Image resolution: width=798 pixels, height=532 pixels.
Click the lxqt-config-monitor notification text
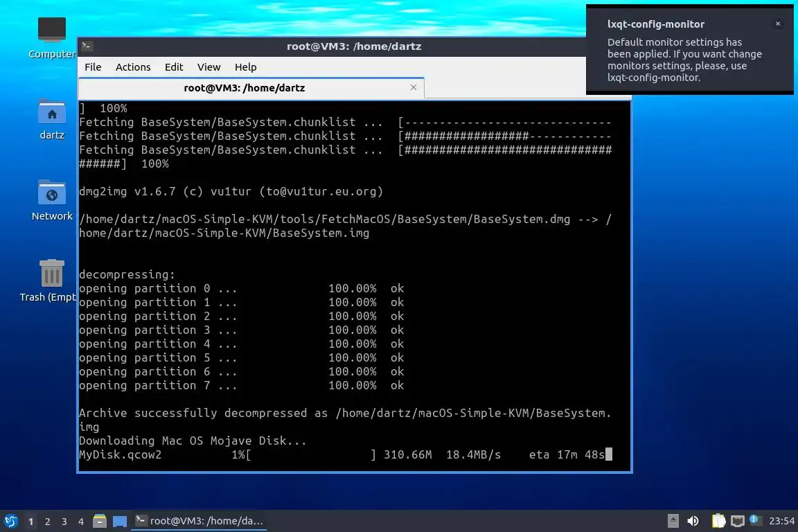pyautogui.click(x=684, y=60)
